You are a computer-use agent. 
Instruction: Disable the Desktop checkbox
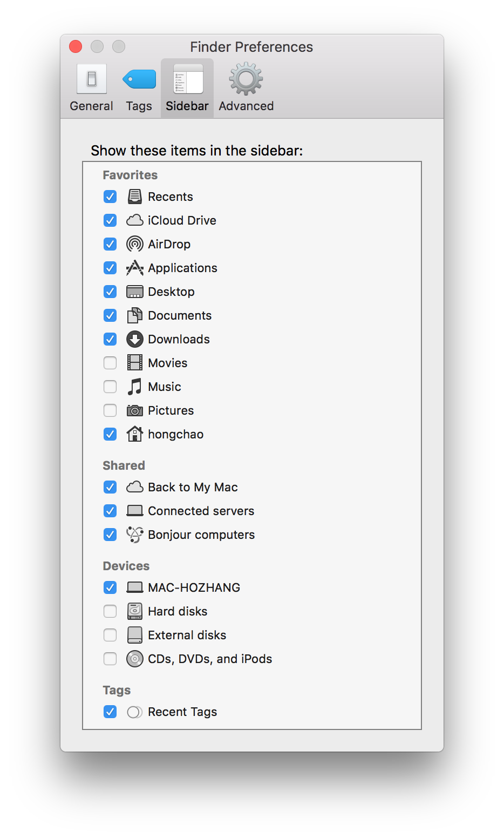(x=110, y=292)
